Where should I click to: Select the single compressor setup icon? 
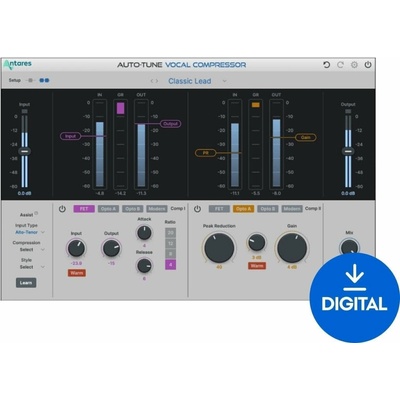(x=30, y=80)
